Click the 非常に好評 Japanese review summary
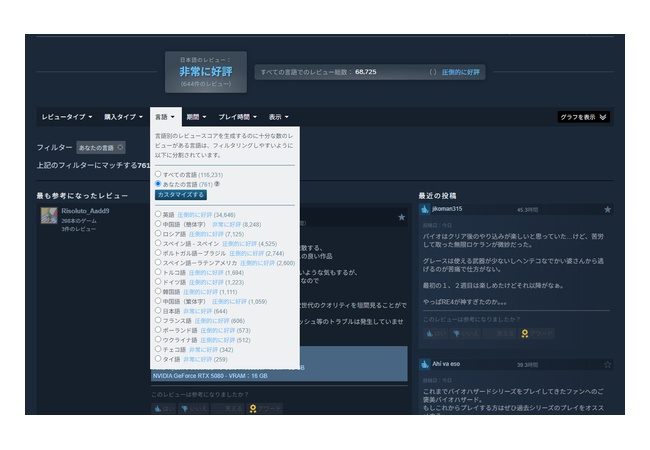Image resolution: width=650 pixels, height=450 pixels. 206,72
